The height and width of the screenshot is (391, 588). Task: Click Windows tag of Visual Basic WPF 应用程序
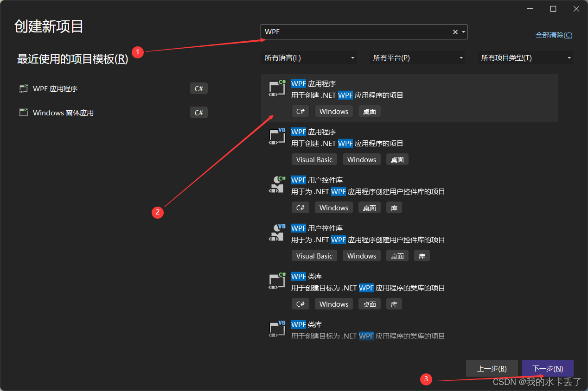[362, 159]
